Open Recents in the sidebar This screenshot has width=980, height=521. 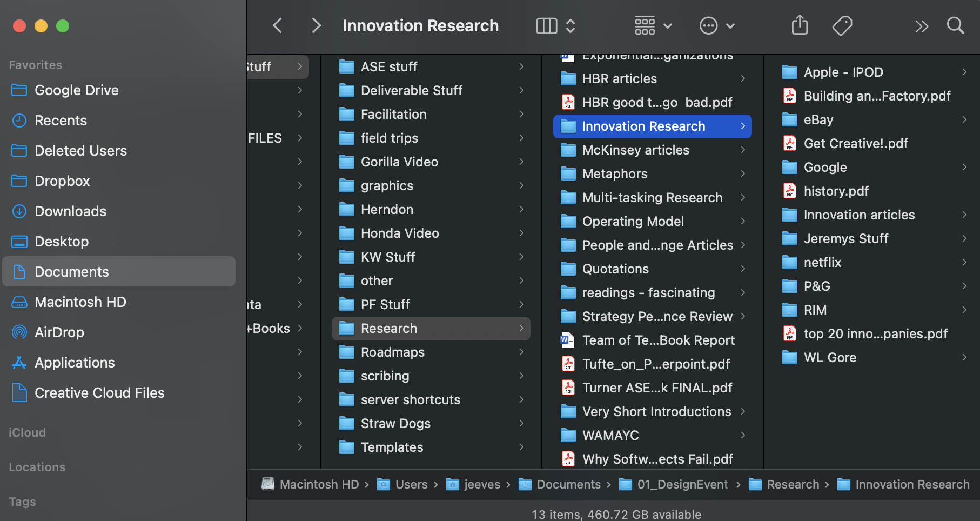[x=119, y=121]
